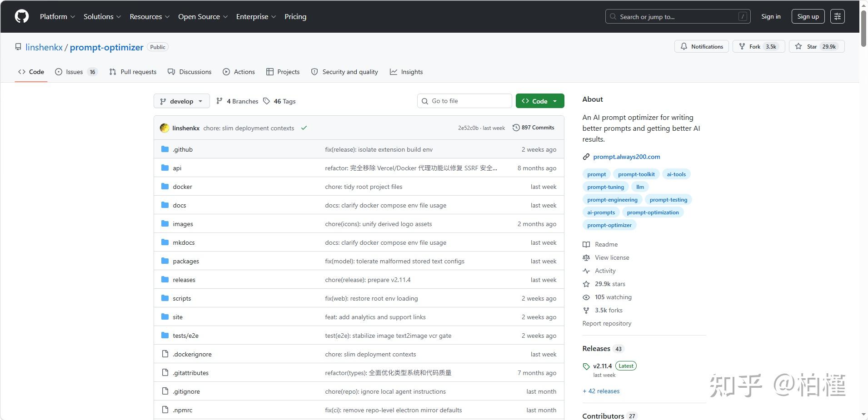Expand the green Code dropdown button
The height and width of the screenshot is (420, 868).
pos(540,101)
